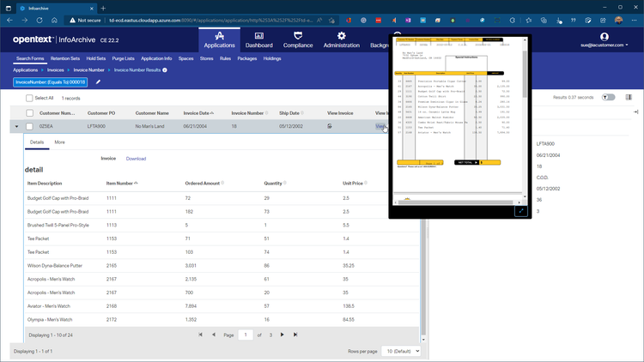Open the Hold Sets menu
The height and width of the screenshot is (362, 644).
click(95, 58)
